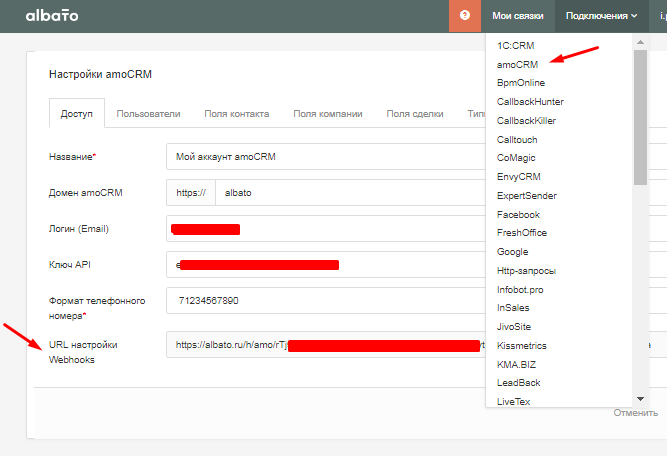
Task: Pick JivoSite from the list
Action: (x=514, y=327)
